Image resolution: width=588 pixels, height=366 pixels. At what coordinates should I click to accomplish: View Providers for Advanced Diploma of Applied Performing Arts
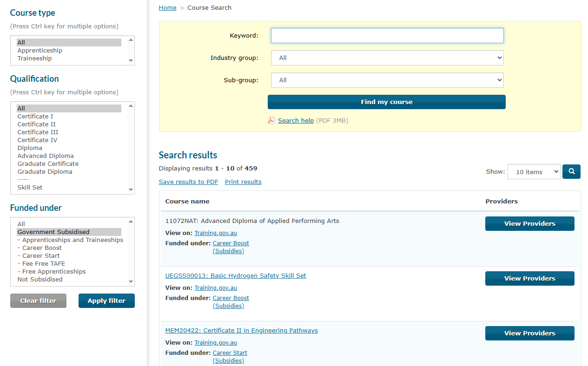tap(530, 224)
